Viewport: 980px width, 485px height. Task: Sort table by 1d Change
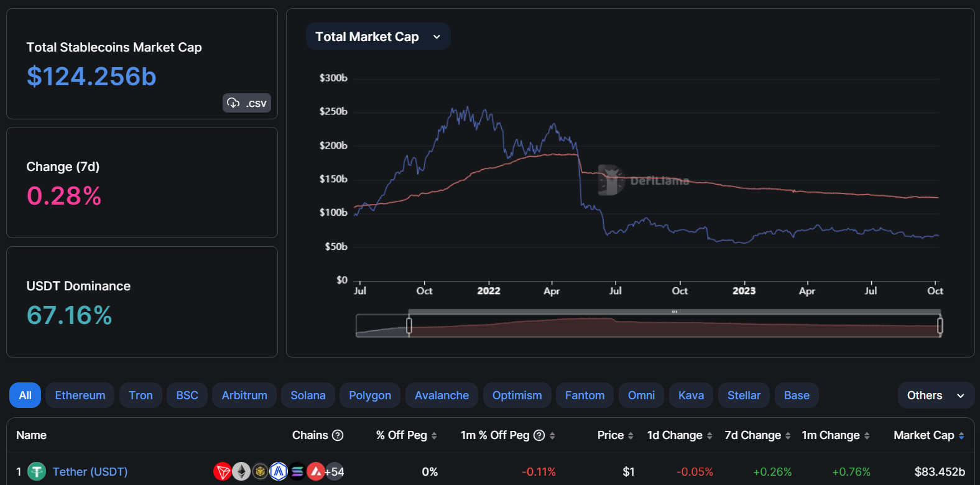coord(710,436)
